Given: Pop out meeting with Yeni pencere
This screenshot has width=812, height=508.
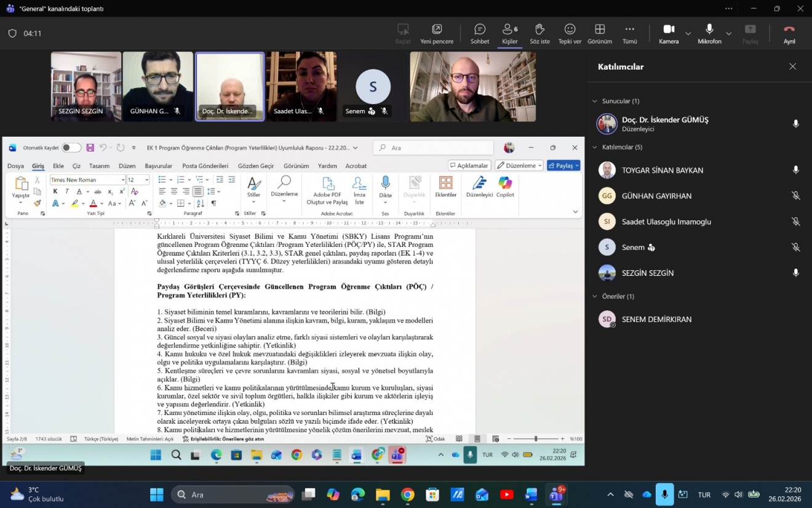Looking at the screenshot, I should (437, 34).
